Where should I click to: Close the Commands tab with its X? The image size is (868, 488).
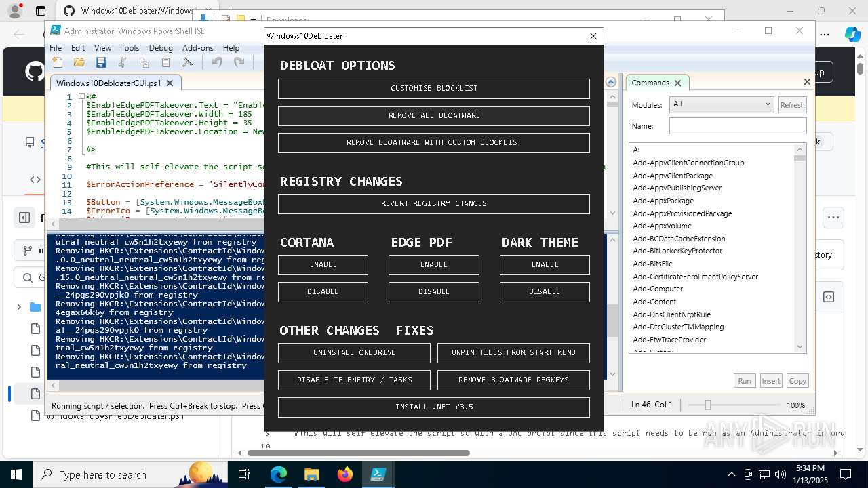pos(677,83)
